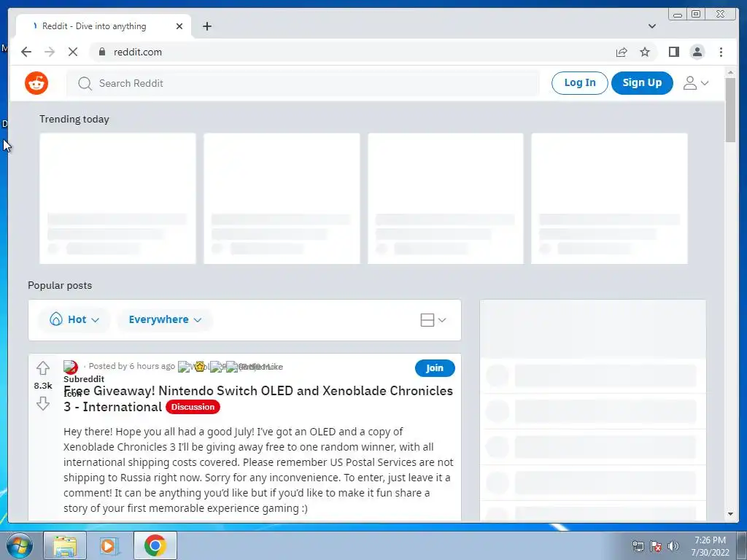Open the Free Giveaway Nintendo Switch post title
Image resolution: width=747 pixels, height=560 pixels.
[258, 399]
